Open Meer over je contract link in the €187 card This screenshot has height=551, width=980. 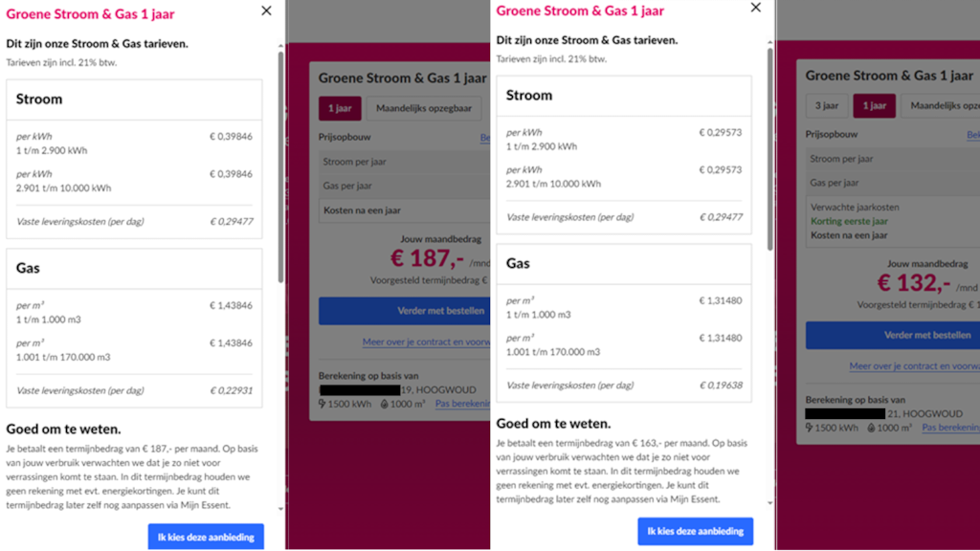pyautogui.click(x=425, y=342)
